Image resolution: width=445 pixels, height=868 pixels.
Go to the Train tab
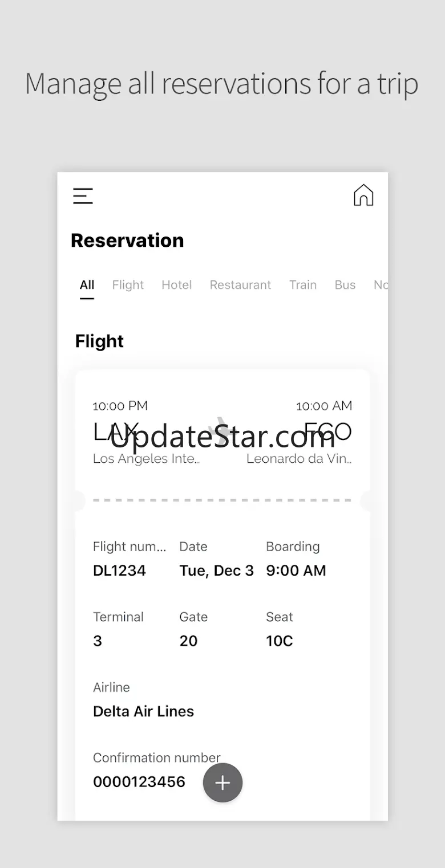[x=302, y=285]
